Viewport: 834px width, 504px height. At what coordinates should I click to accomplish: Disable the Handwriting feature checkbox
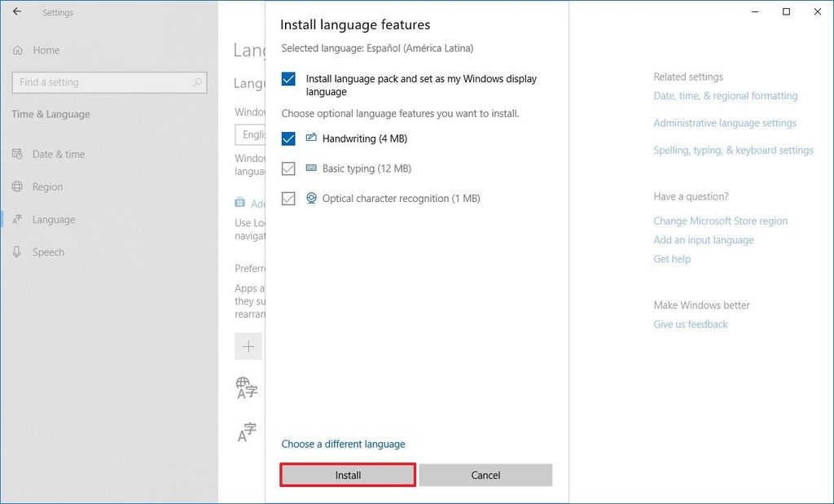click(x=288, y=138)
